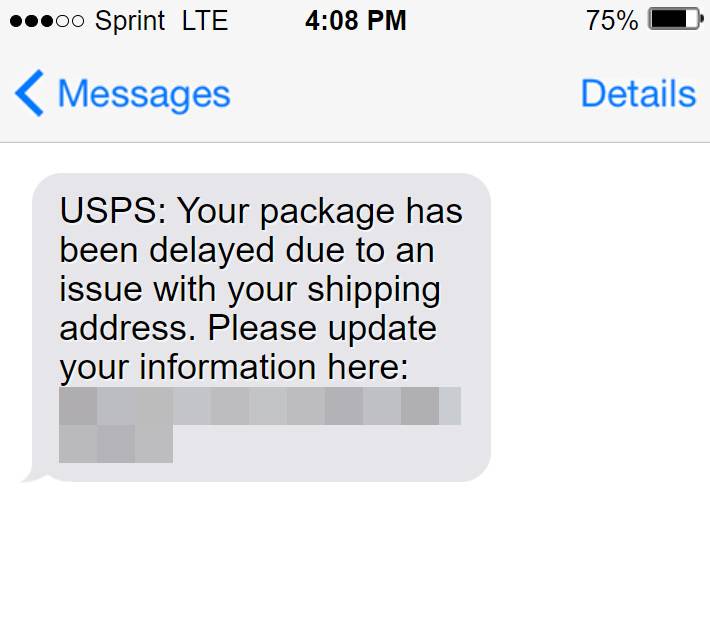Tap the 4:08 PM clock
The height and width of the screenshot is (634, 710).
355,20
